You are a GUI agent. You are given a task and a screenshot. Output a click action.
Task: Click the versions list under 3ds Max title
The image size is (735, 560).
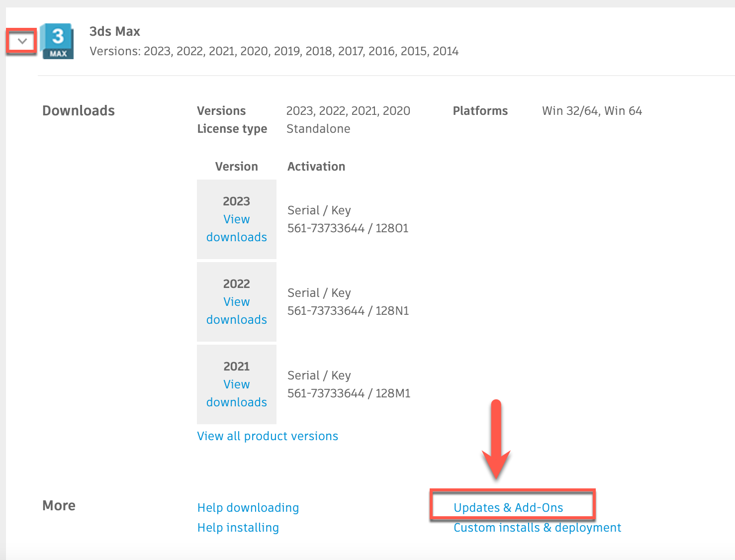(x=274, y=51)
